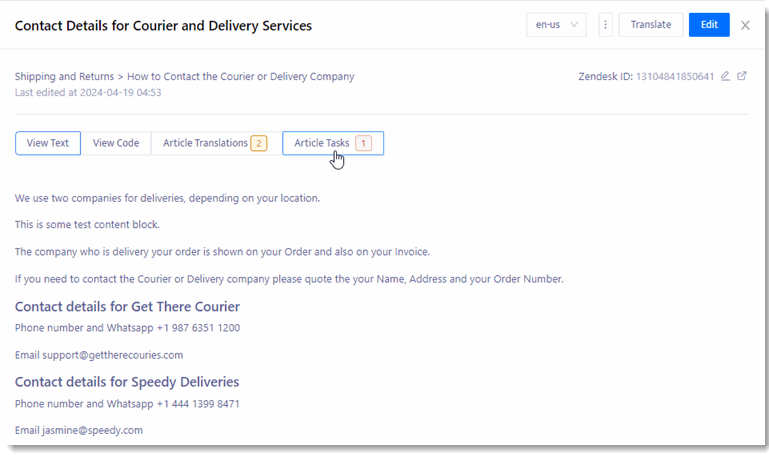The width and height of the screenshot is (769, 455).
Task: Click the Zendesk ID number 13104841850641
Action: pos(675,76)
